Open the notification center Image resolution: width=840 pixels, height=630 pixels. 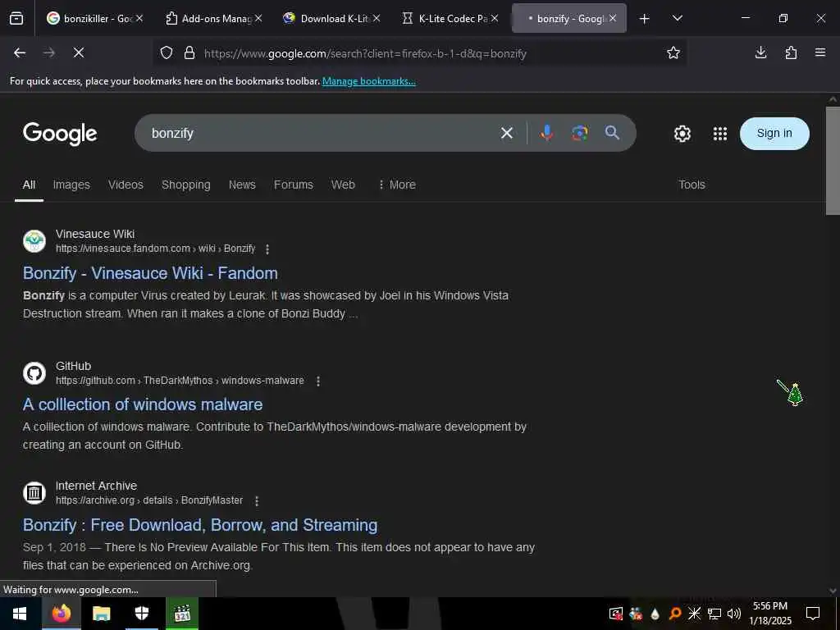coord(813,614)
